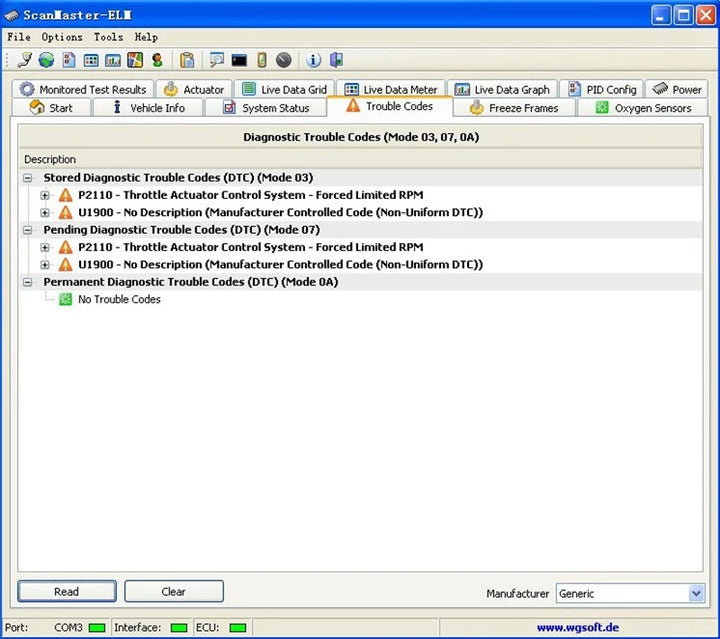Open the www.wgsoft.de link
Viewport: 720px width, 639px height.
(578, 628)
